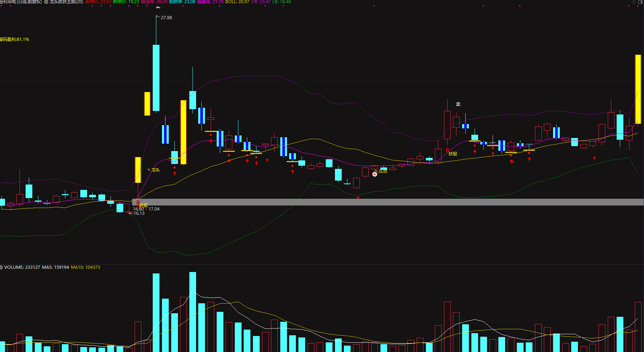Click the MA10 104373 volume label
The height and width of the screenshot is (352, 644).
86,267
